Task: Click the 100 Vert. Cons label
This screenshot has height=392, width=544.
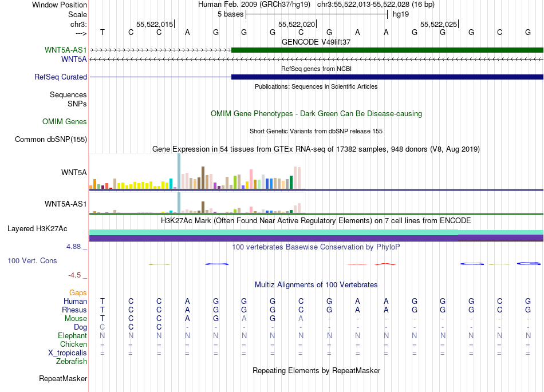Action: (x=32, y=260)
